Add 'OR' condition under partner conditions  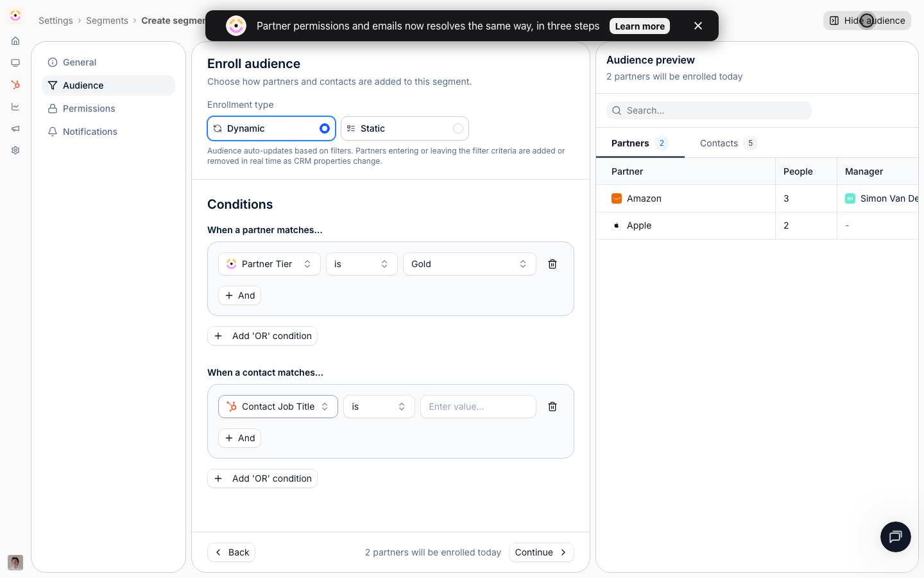(x=262, y=336)
